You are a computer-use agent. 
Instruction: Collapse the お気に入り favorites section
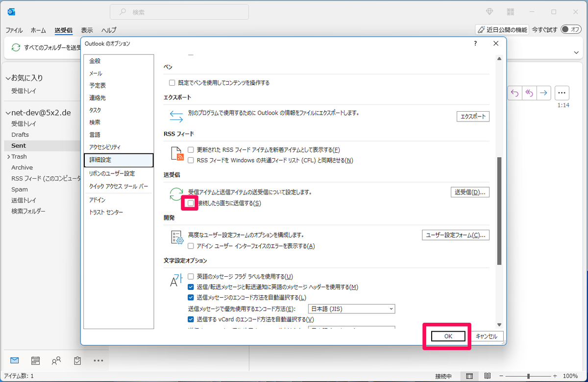click(8, 78)
